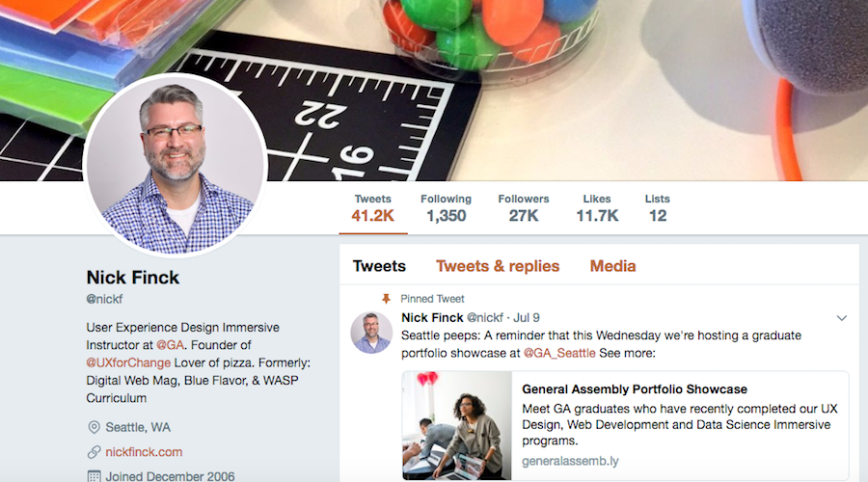
Task: Open Nick Finck's large profile photo
Action: click(x=176, y=165)
